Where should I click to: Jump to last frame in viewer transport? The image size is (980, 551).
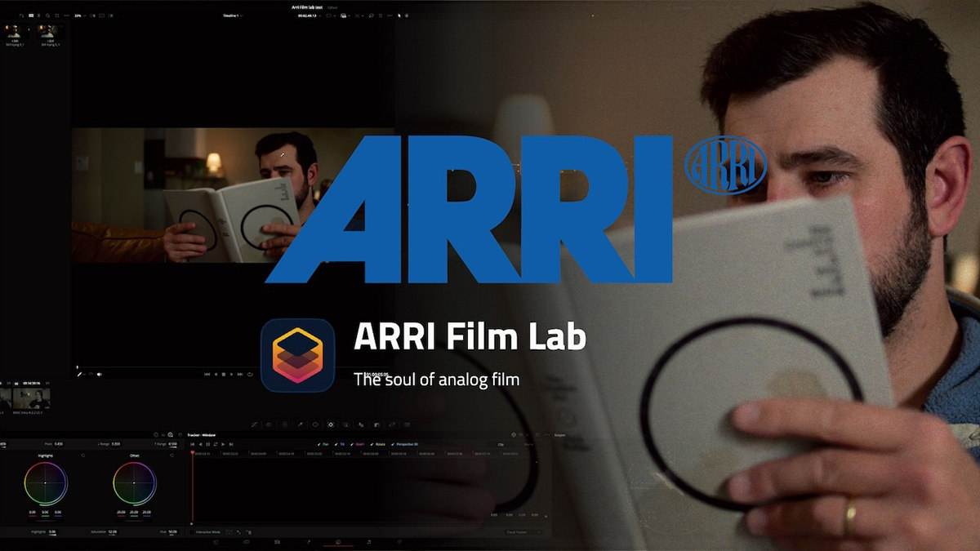pos(240,374)
